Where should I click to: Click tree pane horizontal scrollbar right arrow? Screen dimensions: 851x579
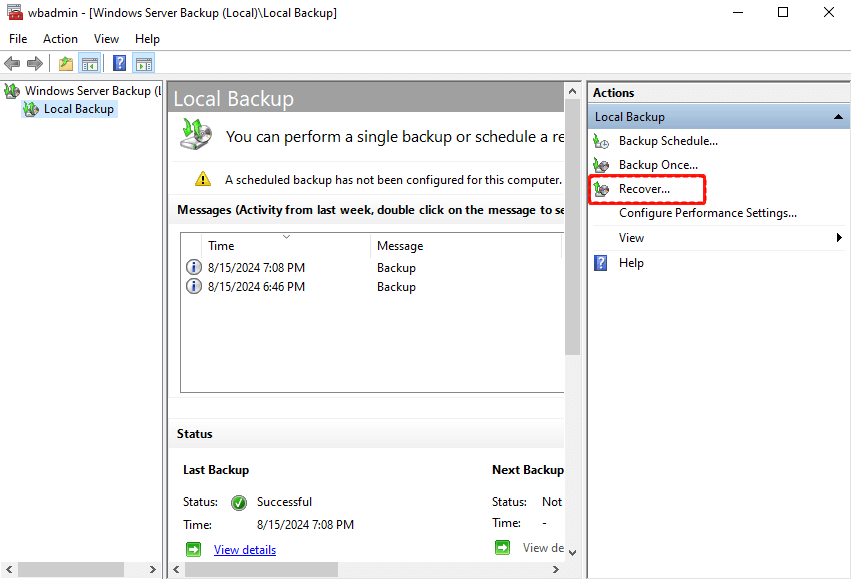click(153, 569)
